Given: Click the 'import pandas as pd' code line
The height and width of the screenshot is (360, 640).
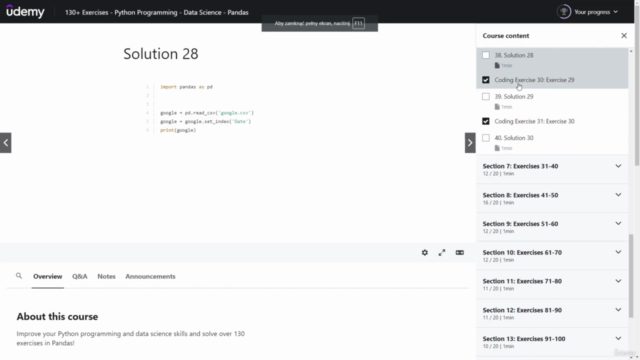Looking at the screenshot, I should tap(186, 87).
